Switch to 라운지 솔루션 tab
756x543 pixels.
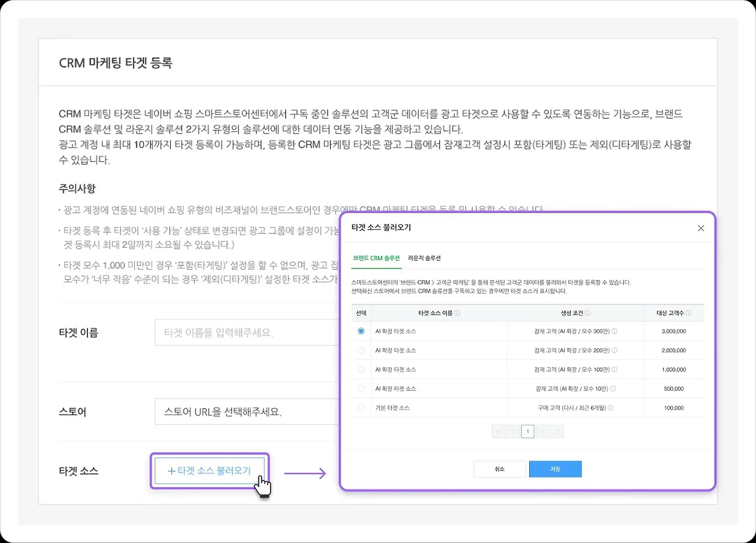click(424, 259)
